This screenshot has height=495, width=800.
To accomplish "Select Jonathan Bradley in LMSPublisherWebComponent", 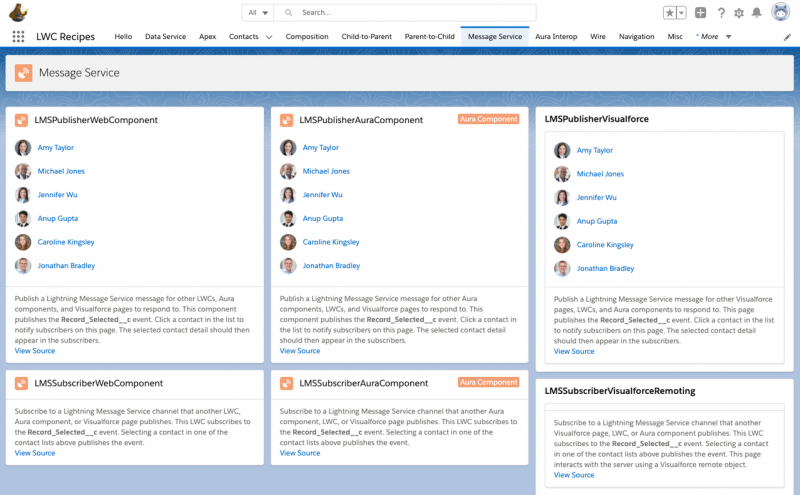I will tap(66, 266).
